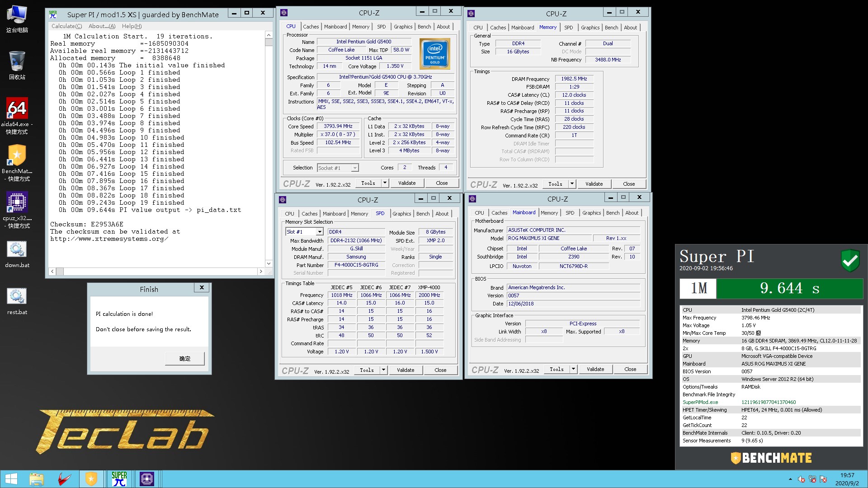Click the Intel Pentium Gold logo in CPU-Z
Image resolution: width=868 pixels, height=488 pixels.
pos(435,54)
